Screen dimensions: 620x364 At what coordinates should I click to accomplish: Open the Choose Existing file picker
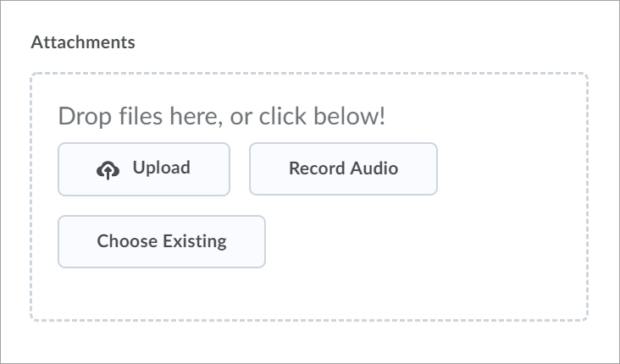click(161, 241)
